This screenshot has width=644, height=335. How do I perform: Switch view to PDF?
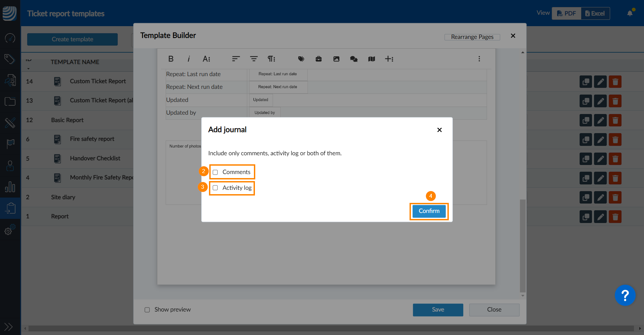[567, 13]
